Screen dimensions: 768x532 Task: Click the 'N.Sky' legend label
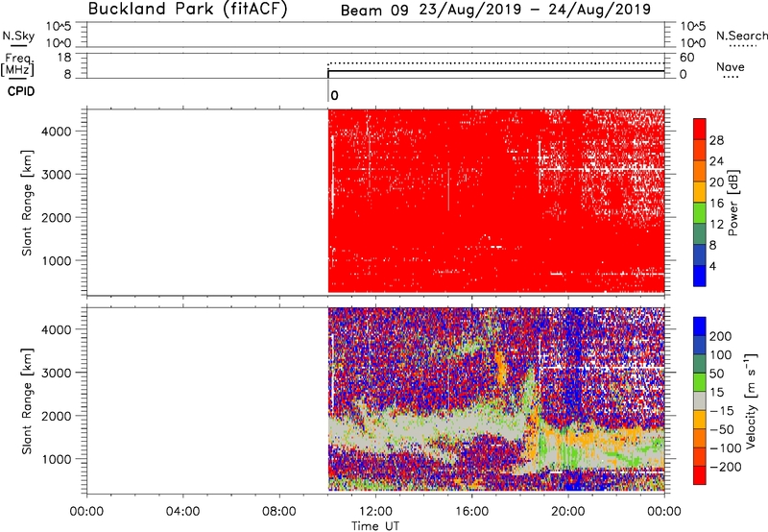[18, 36]
